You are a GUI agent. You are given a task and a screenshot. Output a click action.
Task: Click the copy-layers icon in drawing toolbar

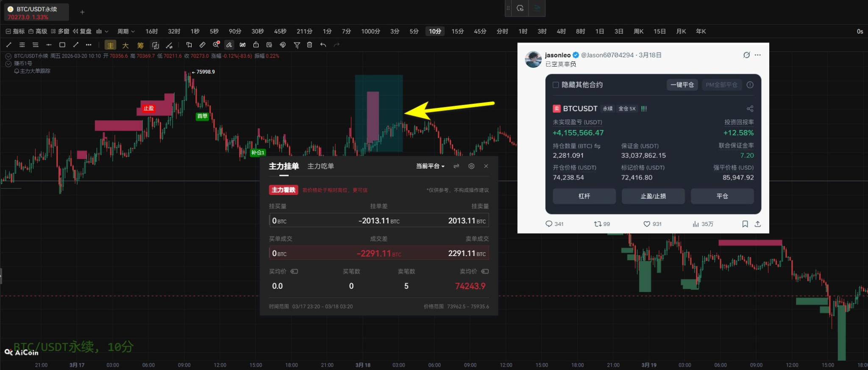click(x=189, y=45)
